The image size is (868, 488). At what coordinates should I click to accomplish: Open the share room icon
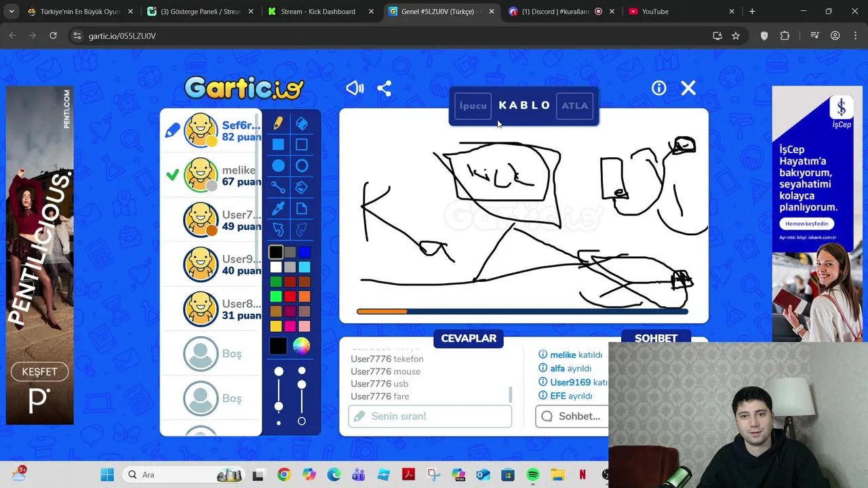coord(384,88)
